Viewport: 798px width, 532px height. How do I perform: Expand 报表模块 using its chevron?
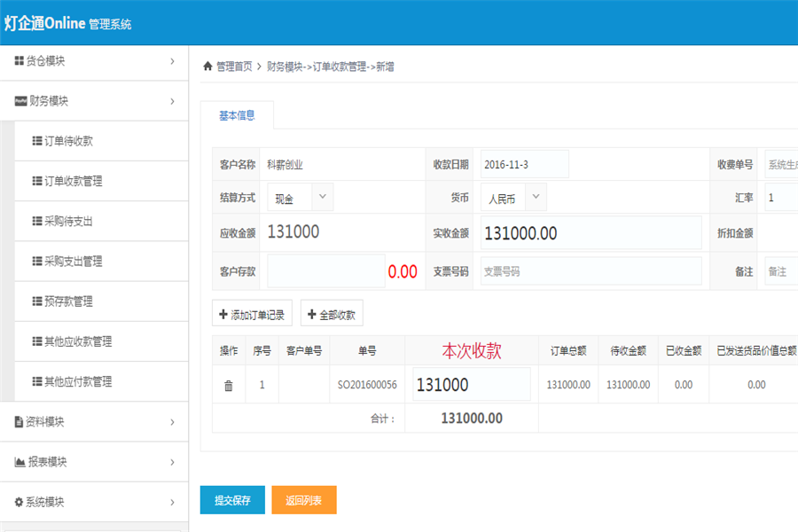(x=173, y=462)
